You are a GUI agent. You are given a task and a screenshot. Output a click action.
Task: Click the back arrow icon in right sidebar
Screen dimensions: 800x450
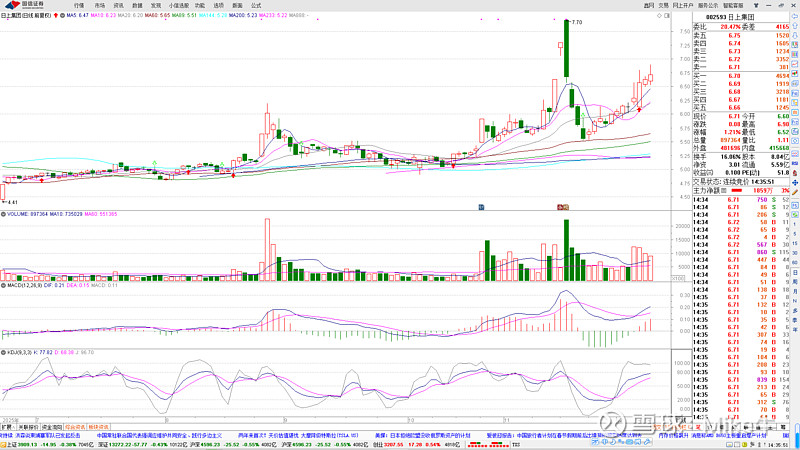pos(795,16)
